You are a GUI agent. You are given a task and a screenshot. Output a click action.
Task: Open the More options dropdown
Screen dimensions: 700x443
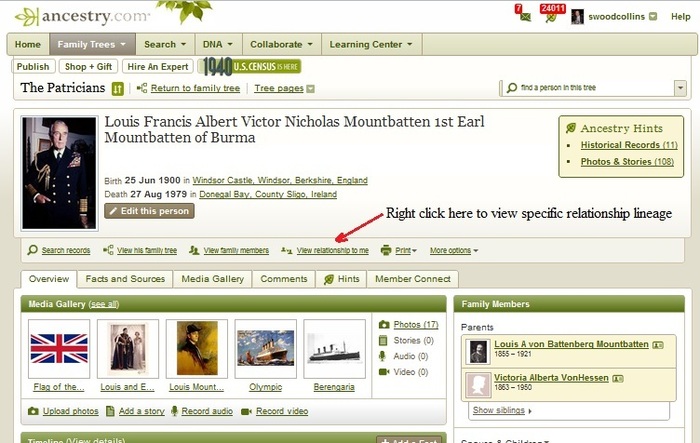coord(454,251)
